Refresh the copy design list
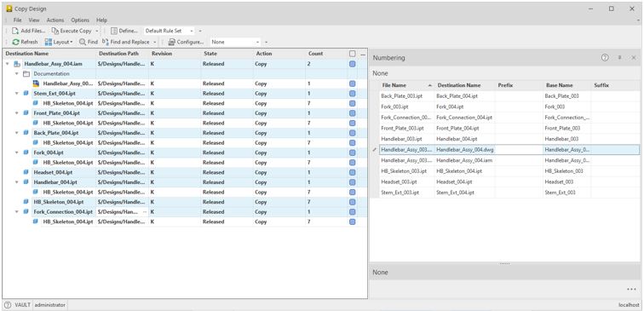 click(x=25, y=42)
